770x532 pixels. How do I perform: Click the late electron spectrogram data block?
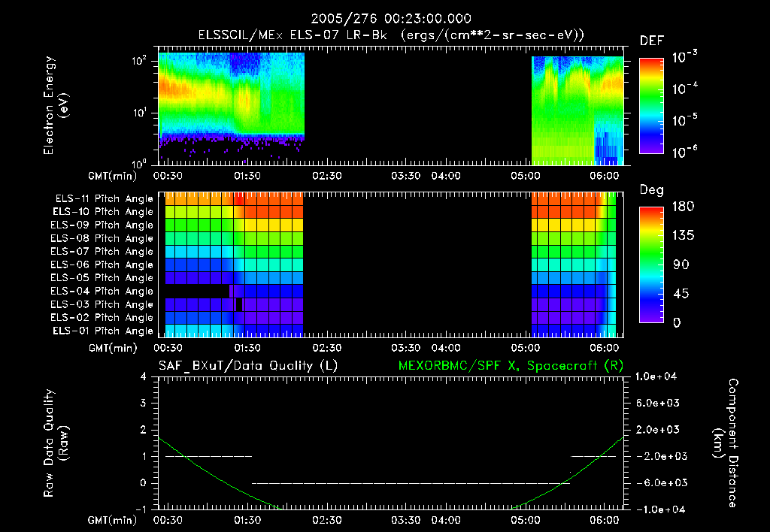(x=577, y=111)
